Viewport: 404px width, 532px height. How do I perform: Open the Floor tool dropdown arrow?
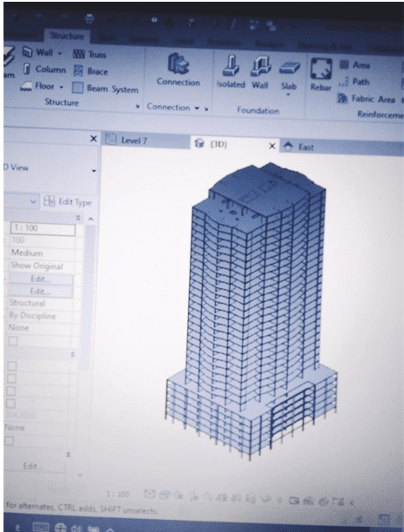tap(62, 87)
